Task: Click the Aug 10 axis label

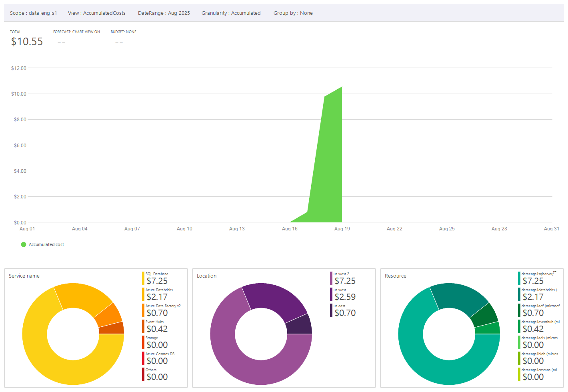Action: [184, 229]
